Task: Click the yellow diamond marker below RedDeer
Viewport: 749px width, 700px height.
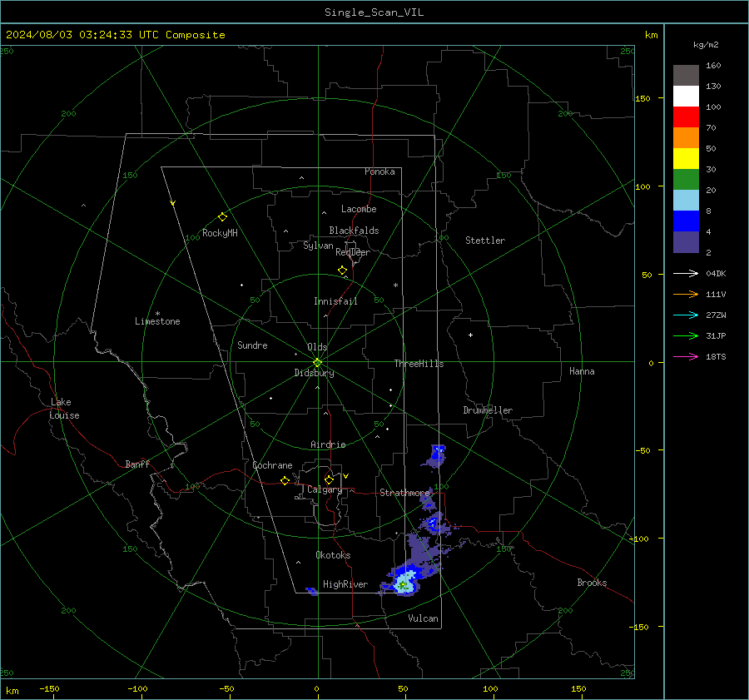Action: pos(342,271)
